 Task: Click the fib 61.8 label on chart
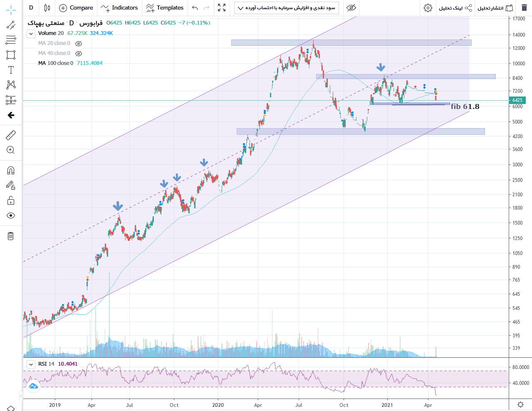click(465, 106)
